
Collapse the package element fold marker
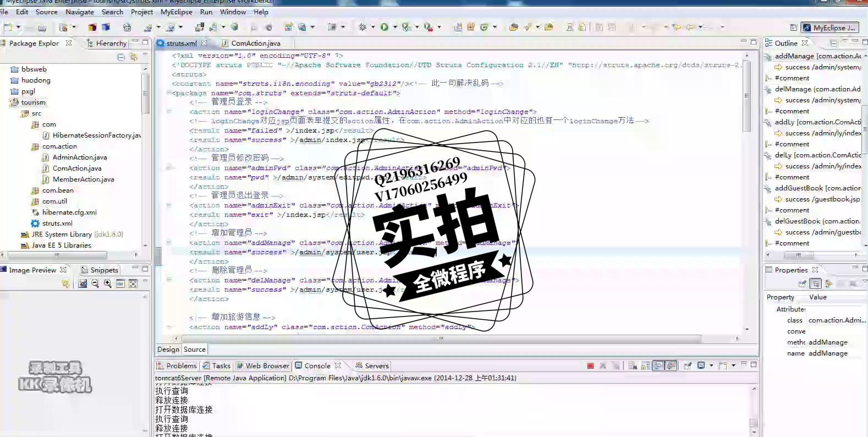coord(169,93)
